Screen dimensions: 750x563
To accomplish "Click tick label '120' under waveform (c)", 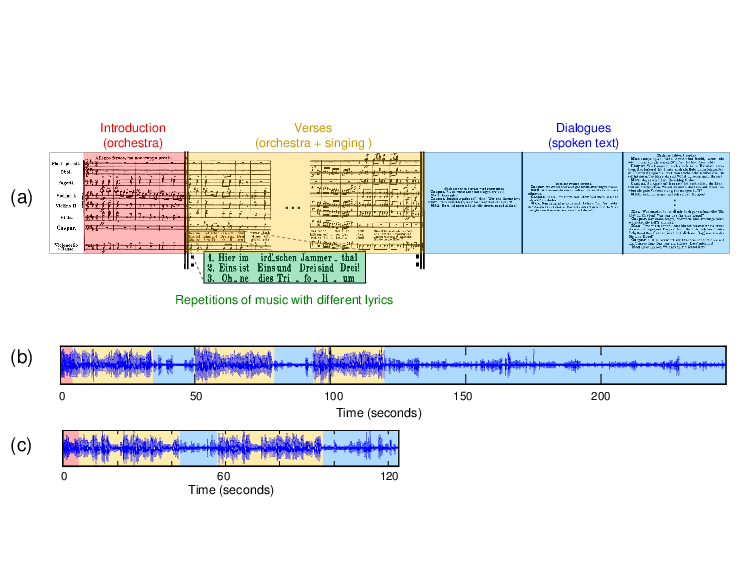I will click(390, 476).
